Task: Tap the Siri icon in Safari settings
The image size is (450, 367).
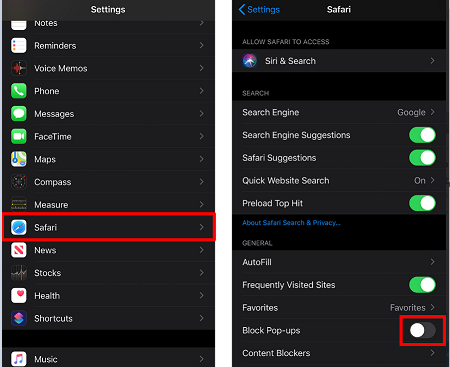Action: pos(250,61)
